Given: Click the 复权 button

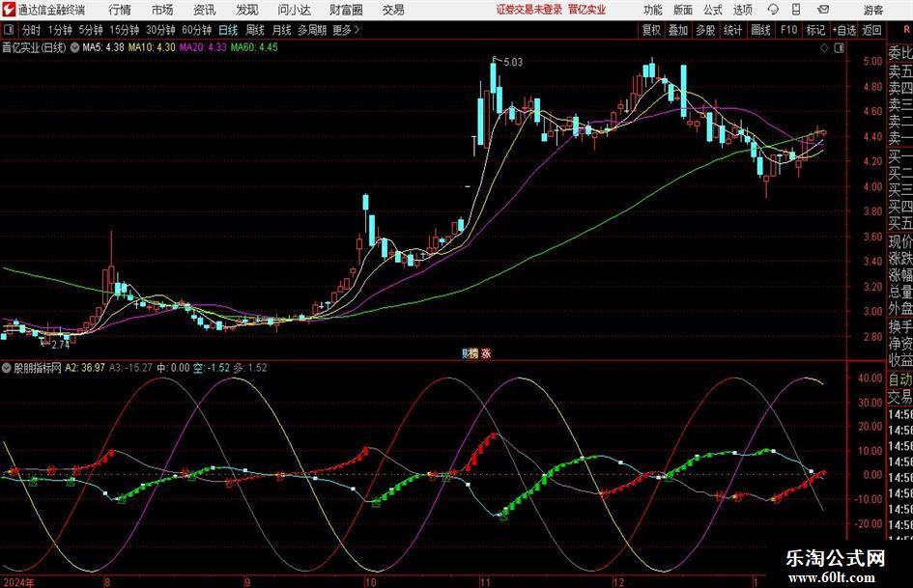Looking at the screenshot, I should [651, 30].
